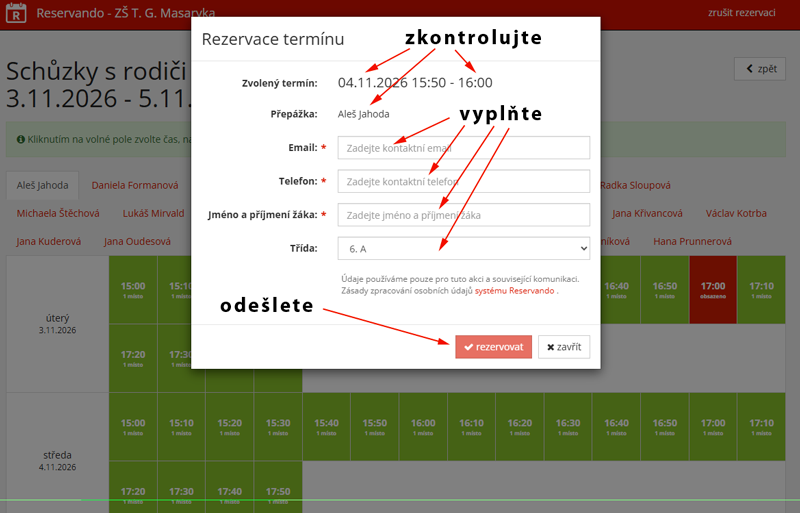The image size is (800, 513).
Task: Pick Wednesday 15:00 slot
Action: [133, 427]
